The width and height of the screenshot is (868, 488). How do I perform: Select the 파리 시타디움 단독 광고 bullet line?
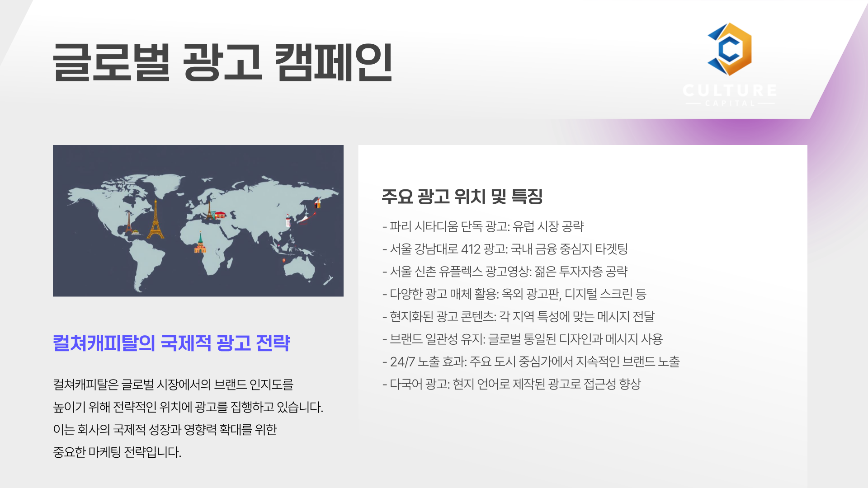click(483, 226)
